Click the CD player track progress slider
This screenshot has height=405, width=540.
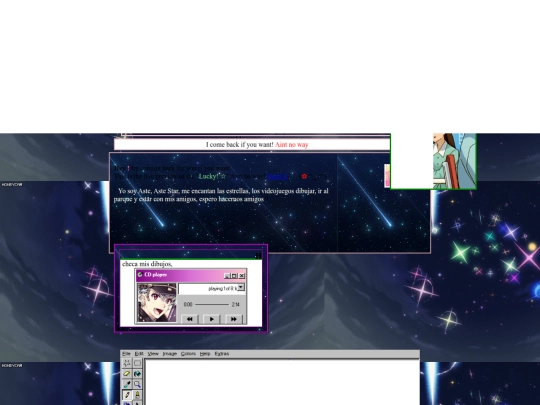[212, 304]
